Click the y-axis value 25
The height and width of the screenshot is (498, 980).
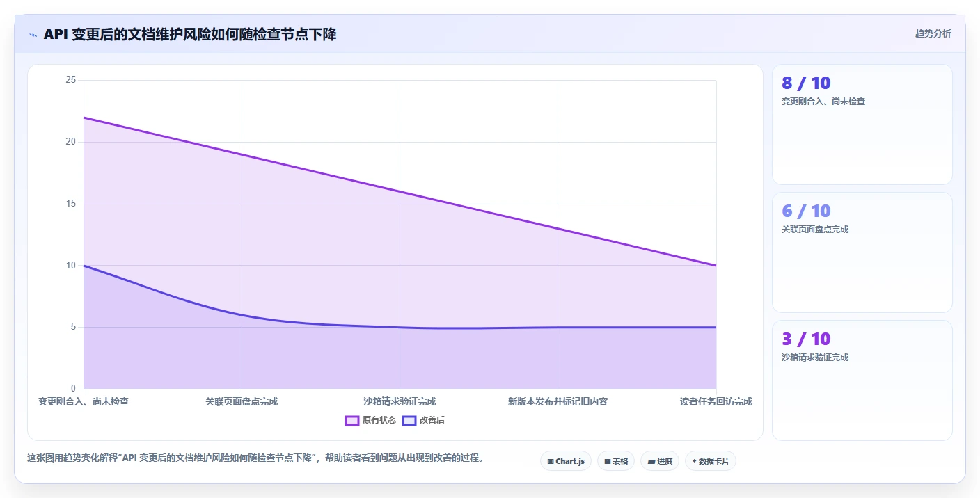pos(70,80)
